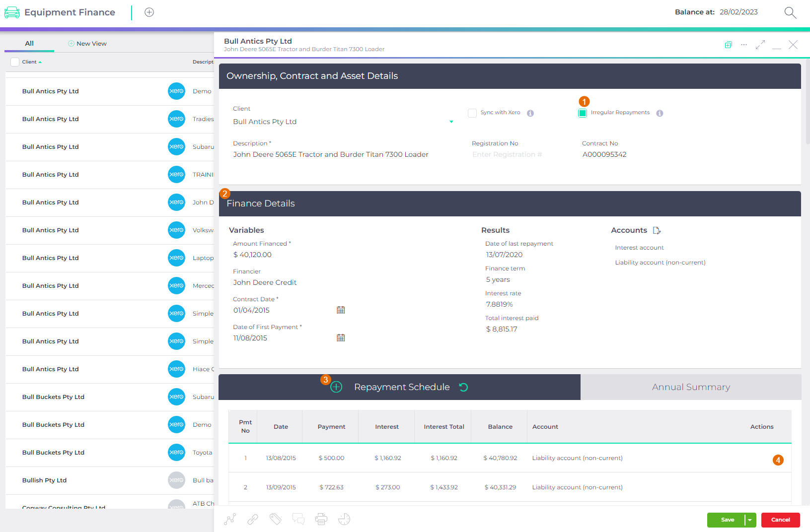Click Xero icon on the Tradies row
The height and width of the screenshot is (532, 810).
point(176,119)
